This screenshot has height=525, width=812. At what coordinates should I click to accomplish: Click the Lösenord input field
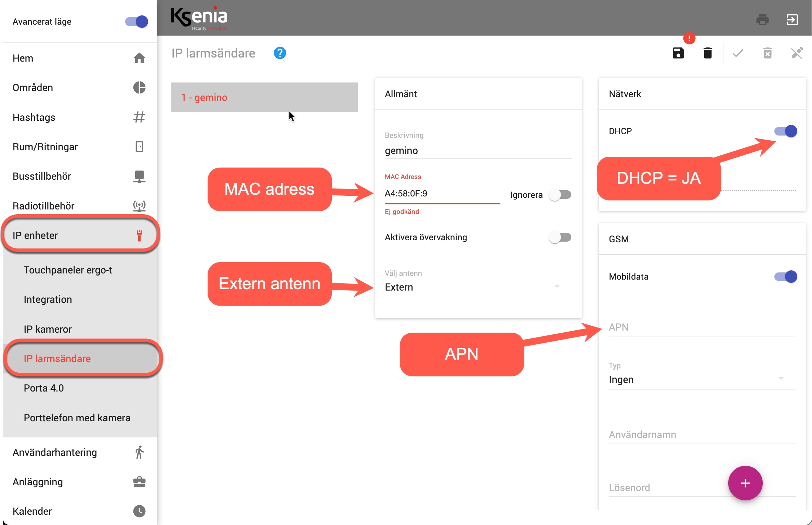pos(702,487)
